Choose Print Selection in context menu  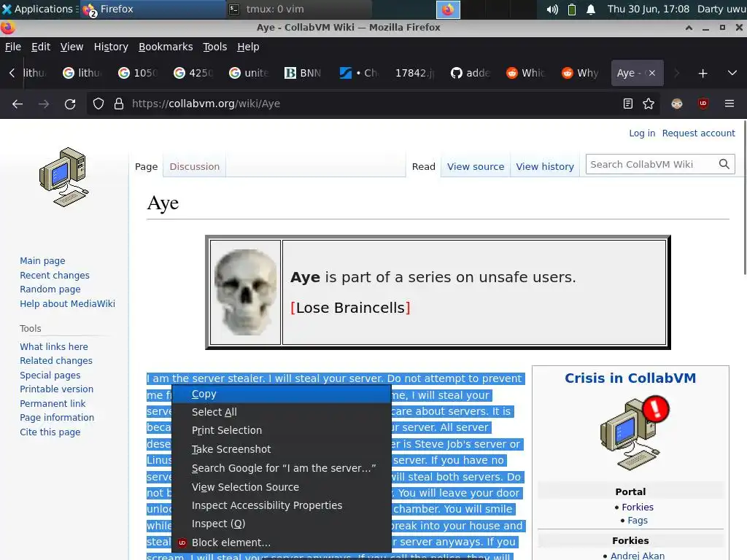281,430
